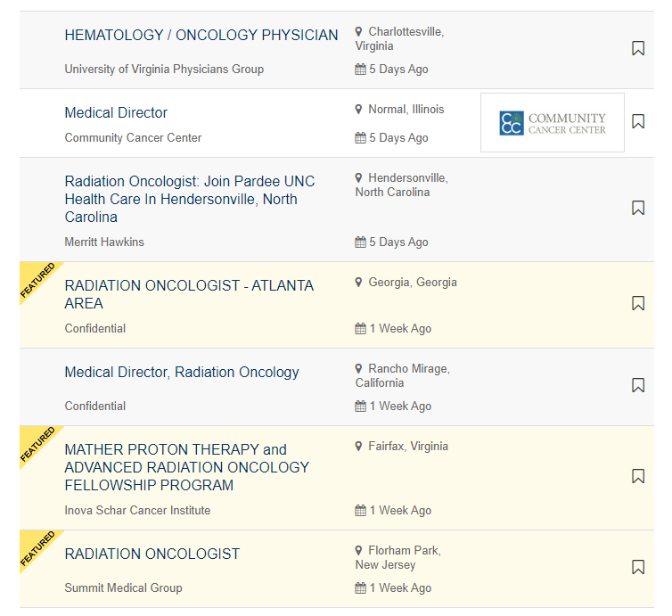Click Merritt Hawkins employer name
This screenshot has width=672, height=616.
pos(104,242)
